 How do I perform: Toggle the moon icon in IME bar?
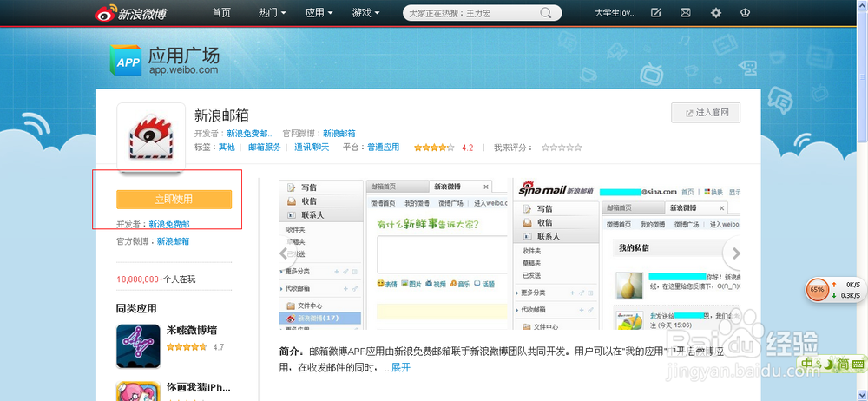click(x=829, y=364)
